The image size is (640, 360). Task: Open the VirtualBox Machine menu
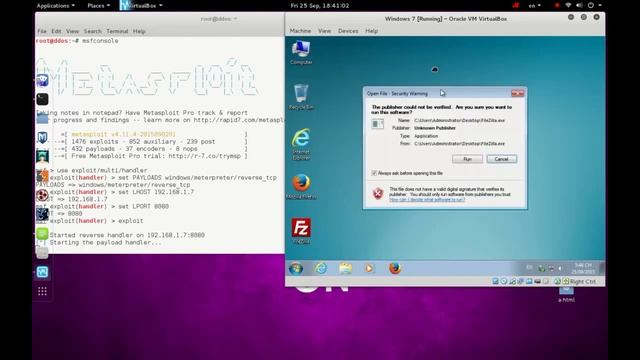coord(300,31)
